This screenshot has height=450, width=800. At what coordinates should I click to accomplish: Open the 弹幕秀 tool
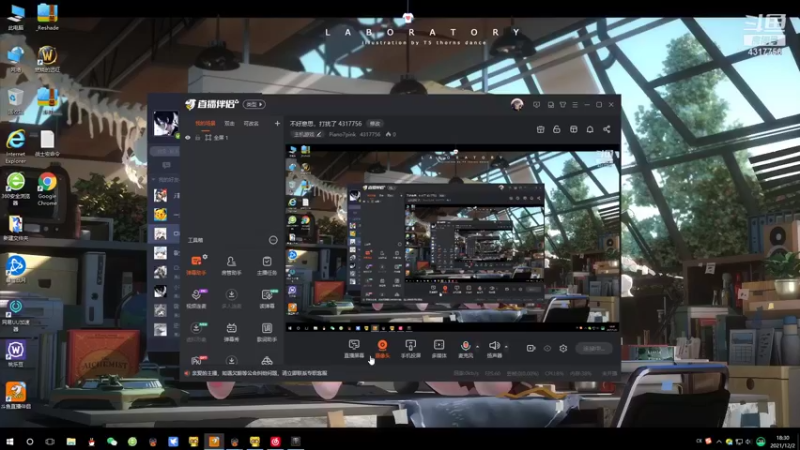[231, 332]
